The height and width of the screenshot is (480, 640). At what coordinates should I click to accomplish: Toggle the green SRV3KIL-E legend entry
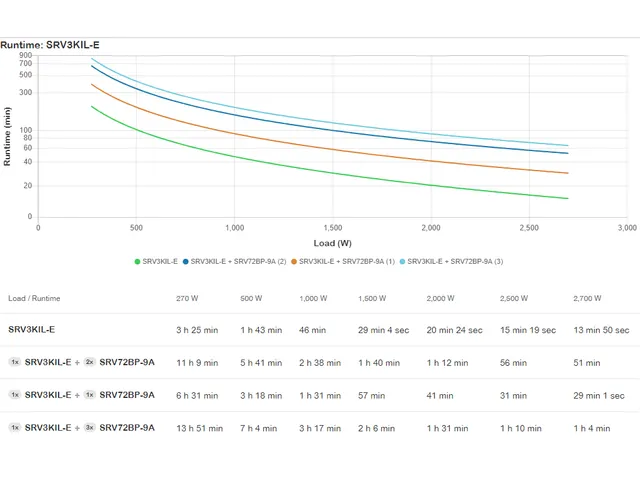pyautogui.click(x=156, y=262)
